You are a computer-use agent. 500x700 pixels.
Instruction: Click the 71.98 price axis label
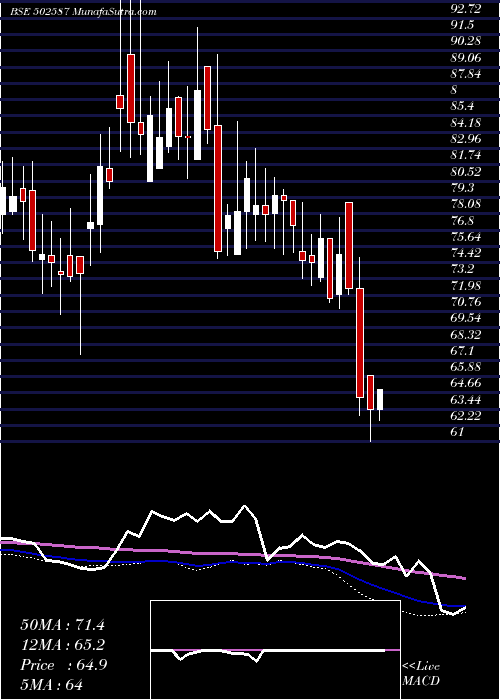pos(466,286)
